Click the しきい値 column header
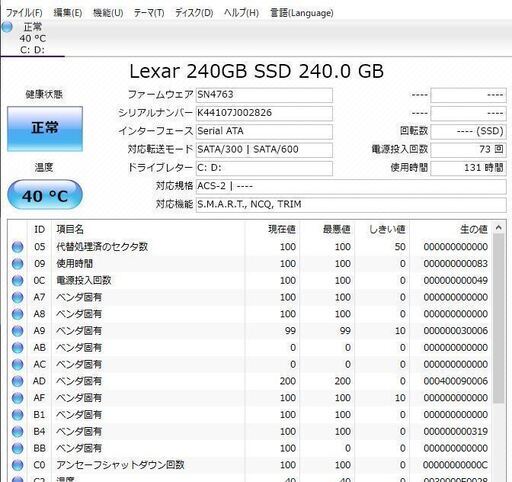The width and height of the screenshot is (512, 482). pos(382,229)
